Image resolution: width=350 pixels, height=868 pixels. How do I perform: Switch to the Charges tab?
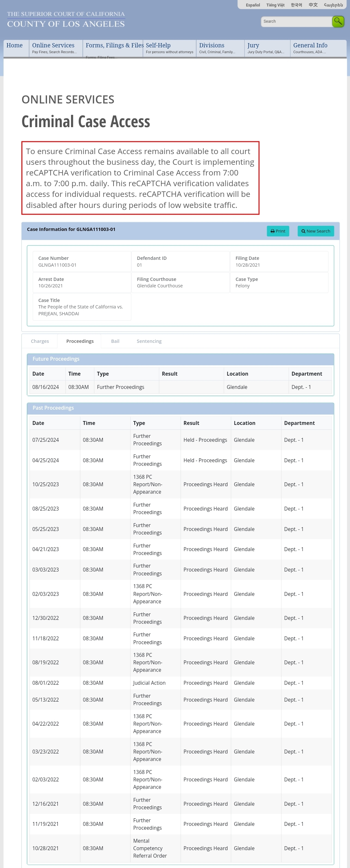pyautogui.click(x=40, y=341)
